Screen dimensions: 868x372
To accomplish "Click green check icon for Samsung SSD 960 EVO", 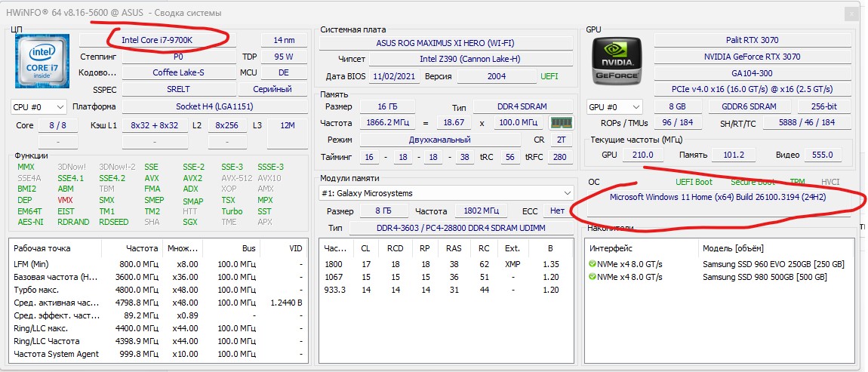I will point(593,264).
